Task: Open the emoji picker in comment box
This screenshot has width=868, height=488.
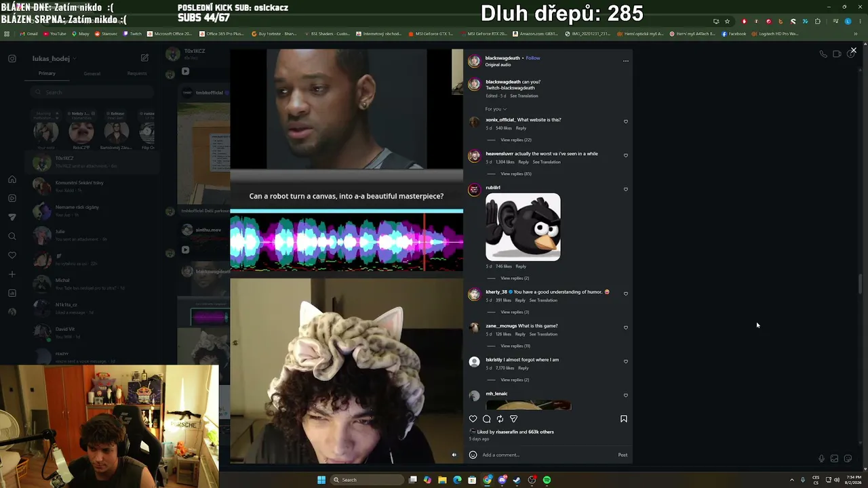Action: coord(473,455)
